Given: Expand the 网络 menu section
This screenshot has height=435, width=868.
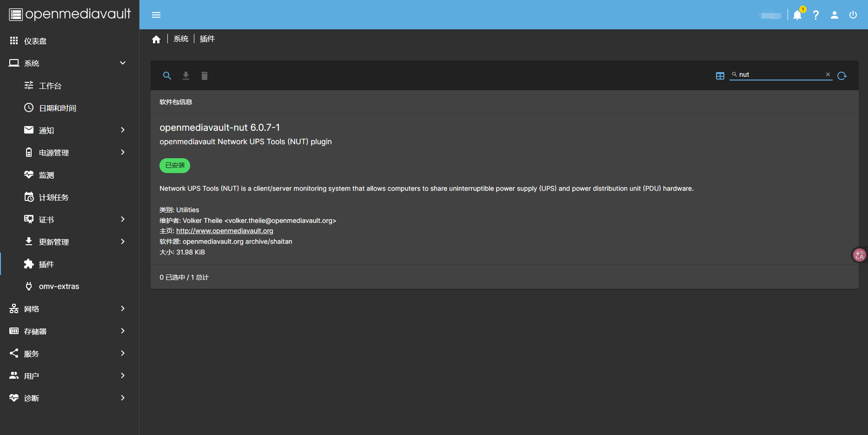Looking at the screenshot, I should click(x=70, y=309).
